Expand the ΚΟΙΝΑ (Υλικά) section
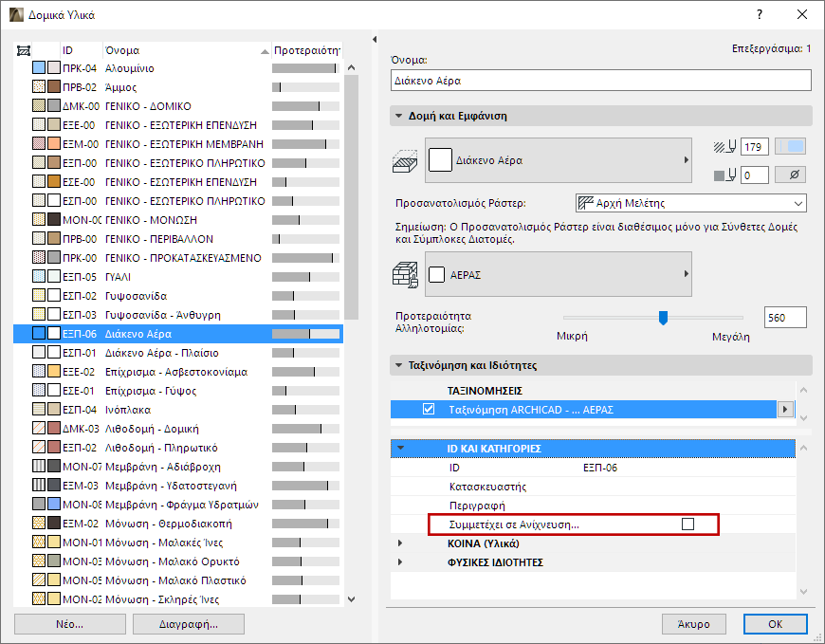The height and width of the screenshot is (644, 825). coord(399,543)
